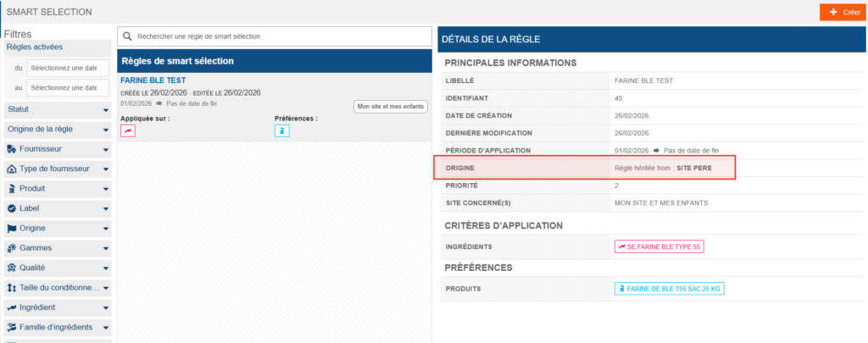This screenshot has width=868, height=343.
Task: Click the plus icon on the Créer button
Action: pos(832,13)
